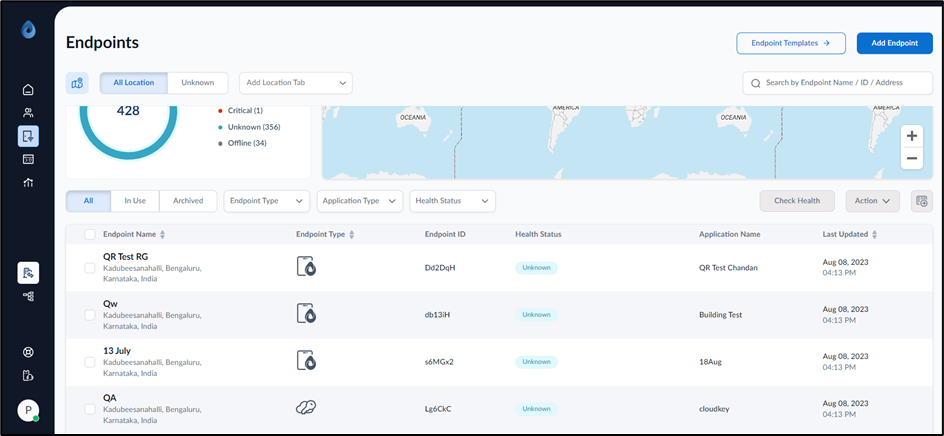
Task: Click endpoint type icon for QR Test RG
Action: (x=306, y=267)
